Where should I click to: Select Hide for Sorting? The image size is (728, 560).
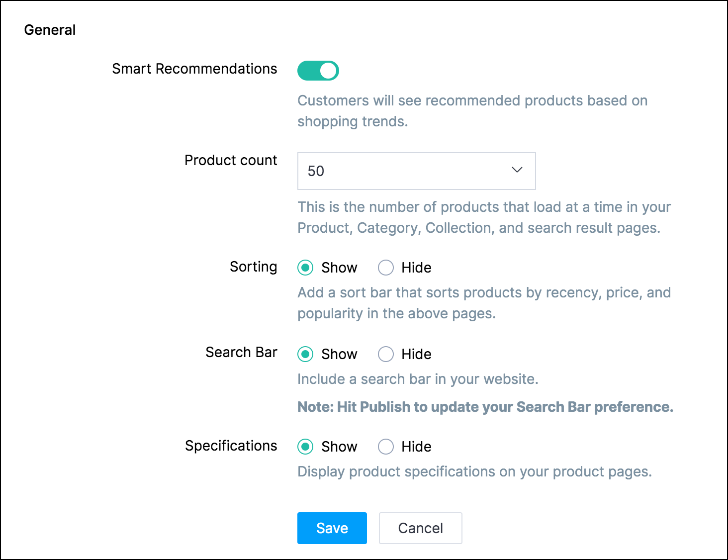(x=386, y=268)
